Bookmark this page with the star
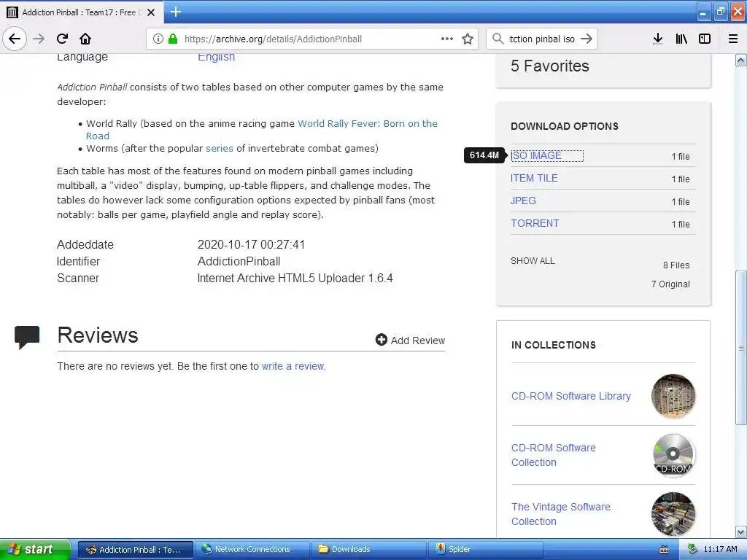 click(x=468, y=39)
